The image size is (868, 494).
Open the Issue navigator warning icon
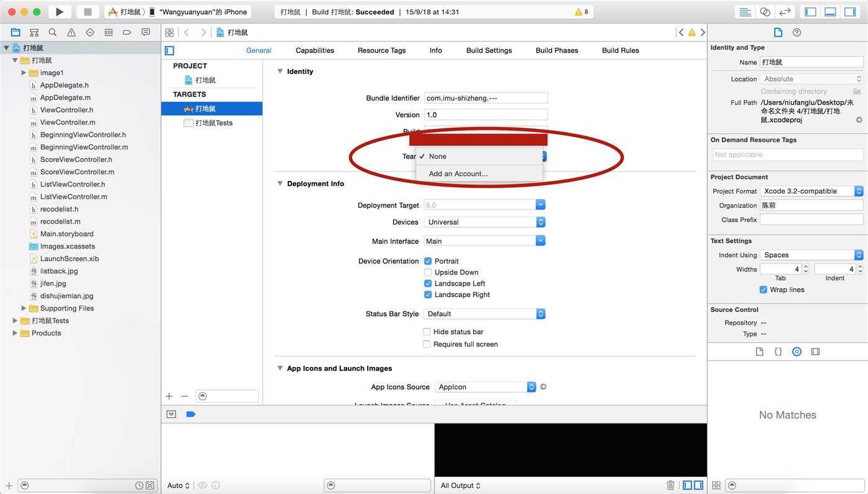tap(71, 32)
